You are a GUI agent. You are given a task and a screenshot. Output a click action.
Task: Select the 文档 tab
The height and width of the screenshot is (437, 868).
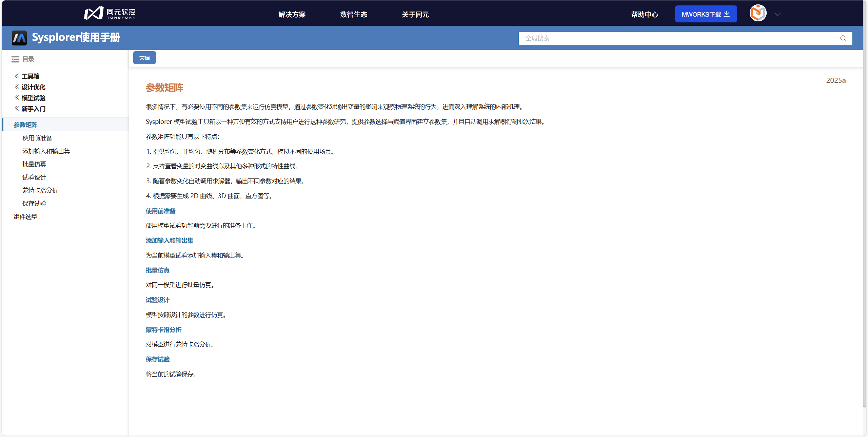(x=144, y=58)
